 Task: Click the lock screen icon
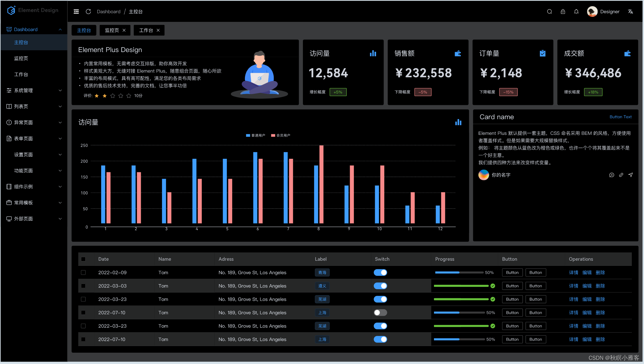pyautogui.click(x=563, y=12)
